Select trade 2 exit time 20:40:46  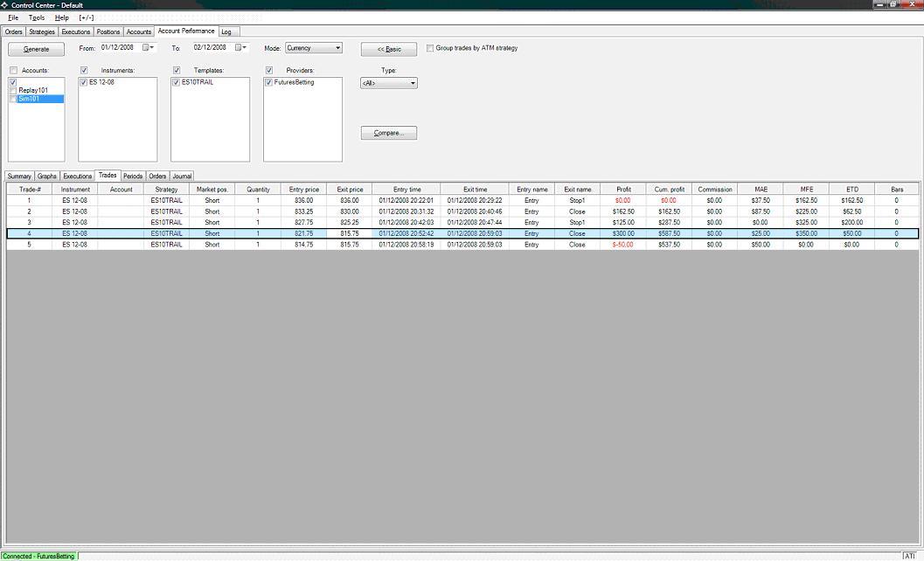[475, 211]
